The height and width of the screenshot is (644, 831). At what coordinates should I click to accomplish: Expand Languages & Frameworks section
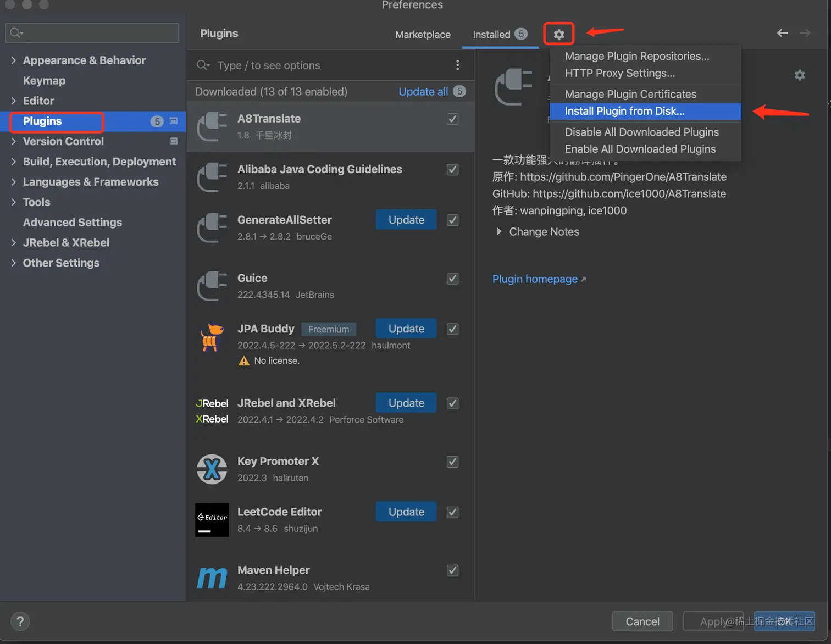click(13, 182)
